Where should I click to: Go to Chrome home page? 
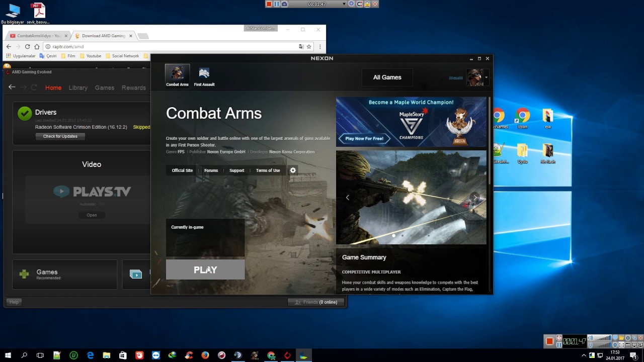click(37, 47)
